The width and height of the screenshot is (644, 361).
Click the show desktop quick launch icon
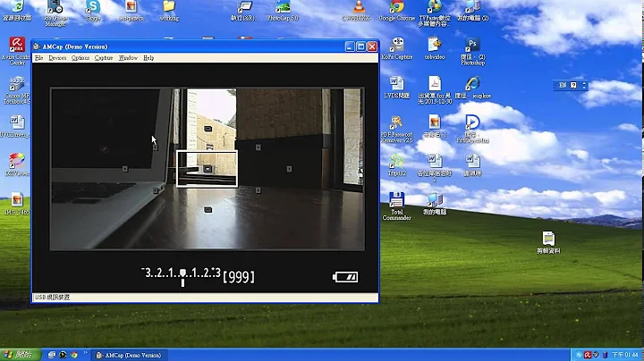click(52, 355)
